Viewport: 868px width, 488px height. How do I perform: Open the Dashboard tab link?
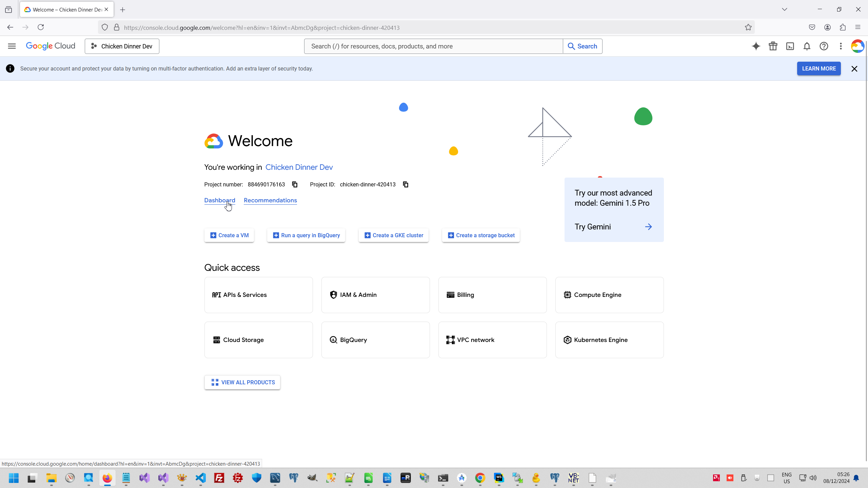pos(219,200)
